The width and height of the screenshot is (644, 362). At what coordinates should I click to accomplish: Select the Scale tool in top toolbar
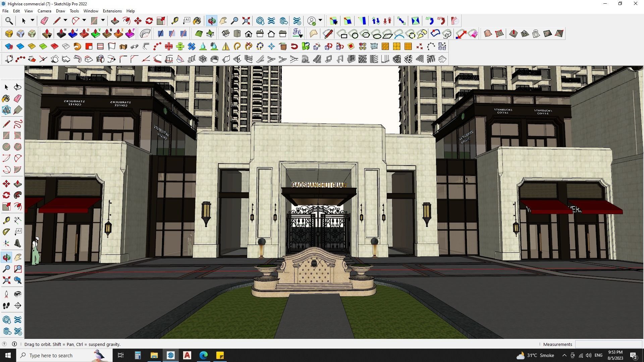(x=161, y=21)
